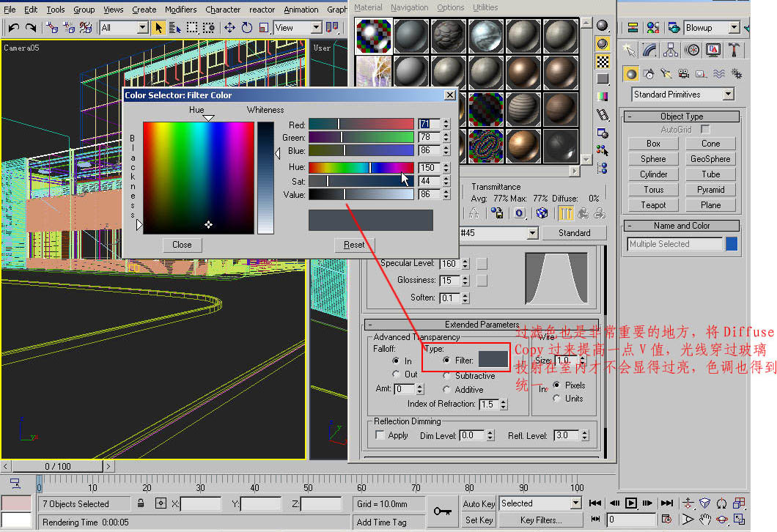
Task: Open the Material Editor Utilities menu
Action: coord(485,7)
